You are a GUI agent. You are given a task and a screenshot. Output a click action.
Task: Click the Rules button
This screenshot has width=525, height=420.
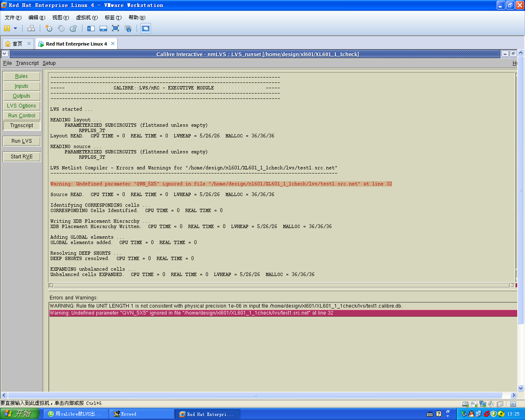coord(22,76)
